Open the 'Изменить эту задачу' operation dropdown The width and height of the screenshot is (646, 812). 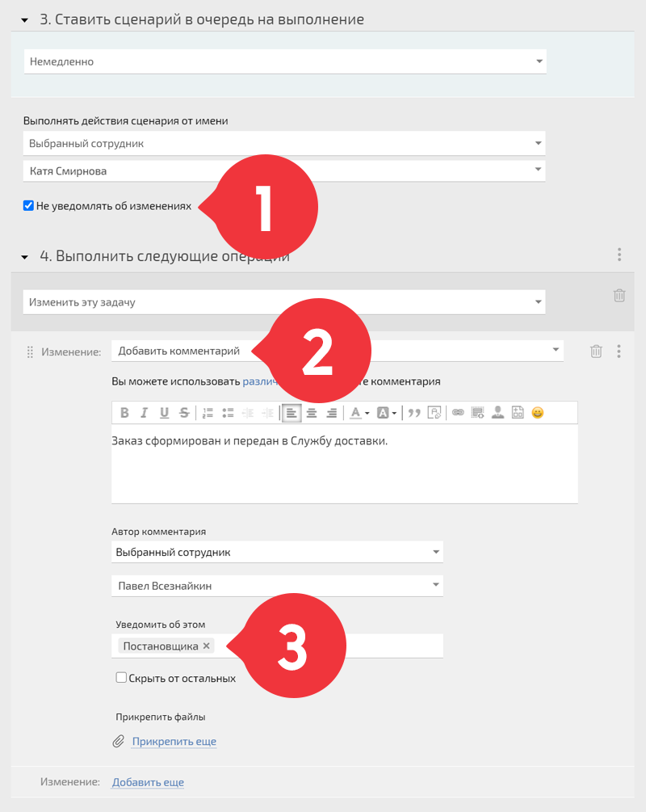284,302
